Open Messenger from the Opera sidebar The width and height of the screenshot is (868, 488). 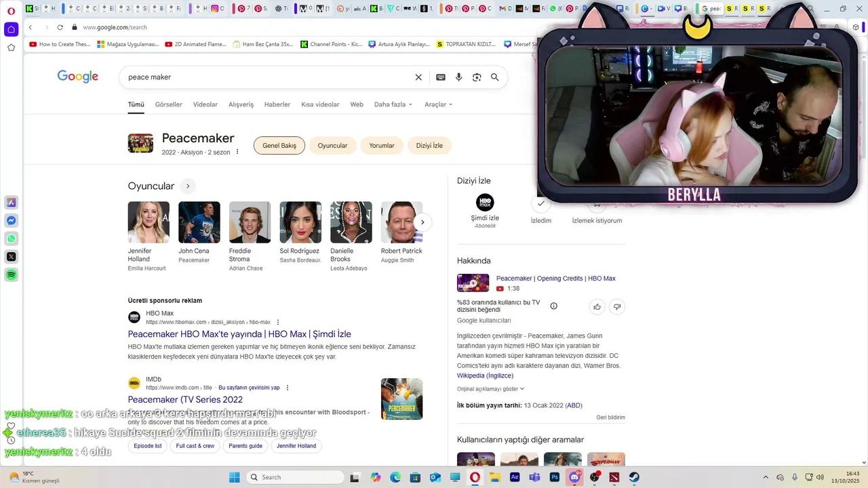[11, 221]
